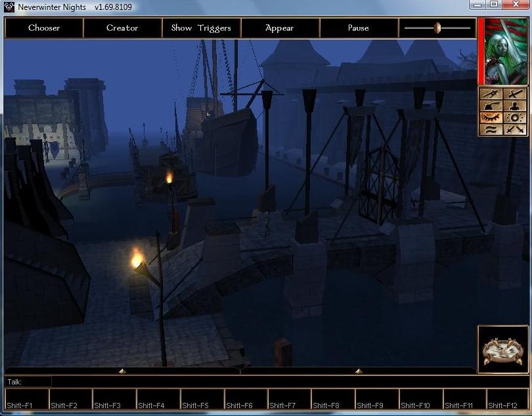The height and width of the screenshot is (416, 532).
Task: Toggle the closed-eye icon
Action: 492,118
